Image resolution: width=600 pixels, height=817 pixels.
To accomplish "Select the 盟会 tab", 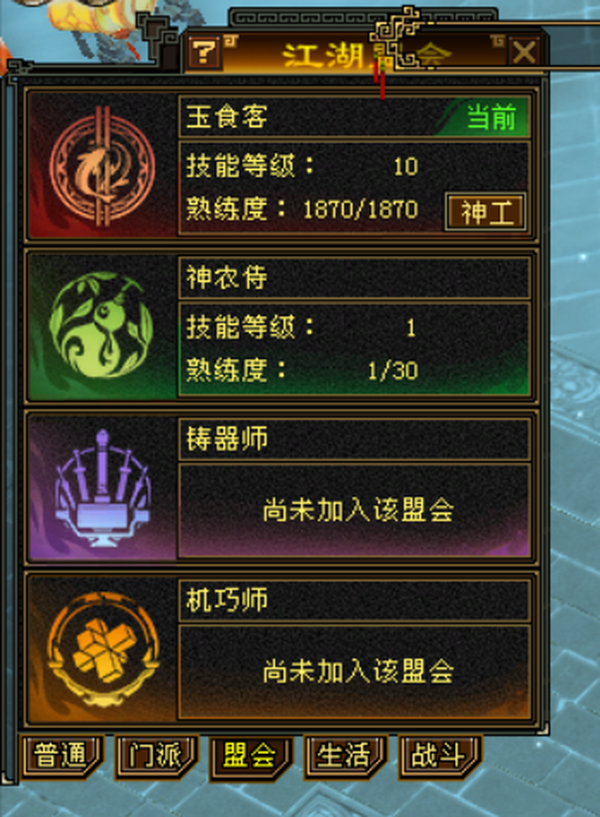I will pyautogui.click(x=249, y=755).
